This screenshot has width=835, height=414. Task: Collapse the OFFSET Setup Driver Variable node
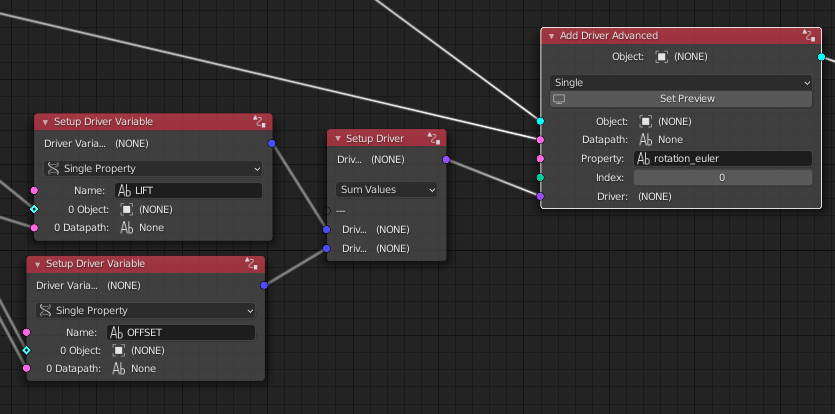tap(37, 264)
